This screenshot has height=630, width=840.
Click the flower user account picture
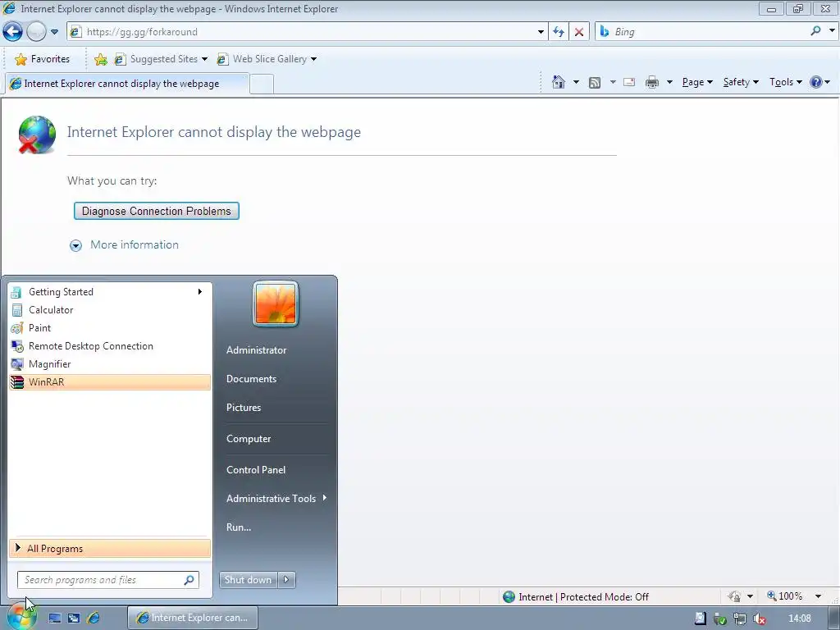coord(276,304)
